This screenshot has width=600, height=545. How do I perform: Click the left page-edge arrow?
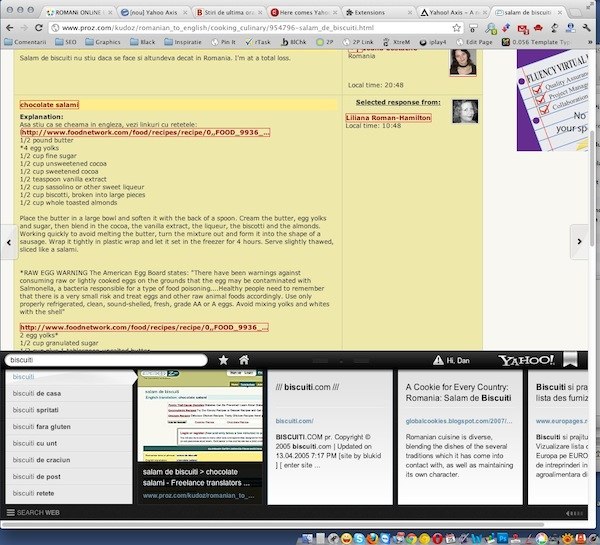[9, 242]
